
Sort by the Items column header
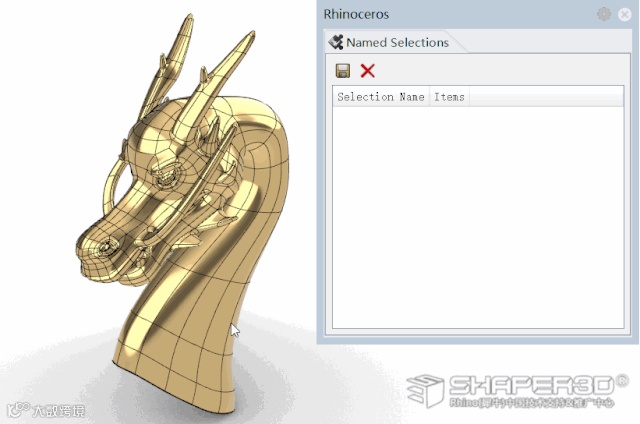coord(449,97)
